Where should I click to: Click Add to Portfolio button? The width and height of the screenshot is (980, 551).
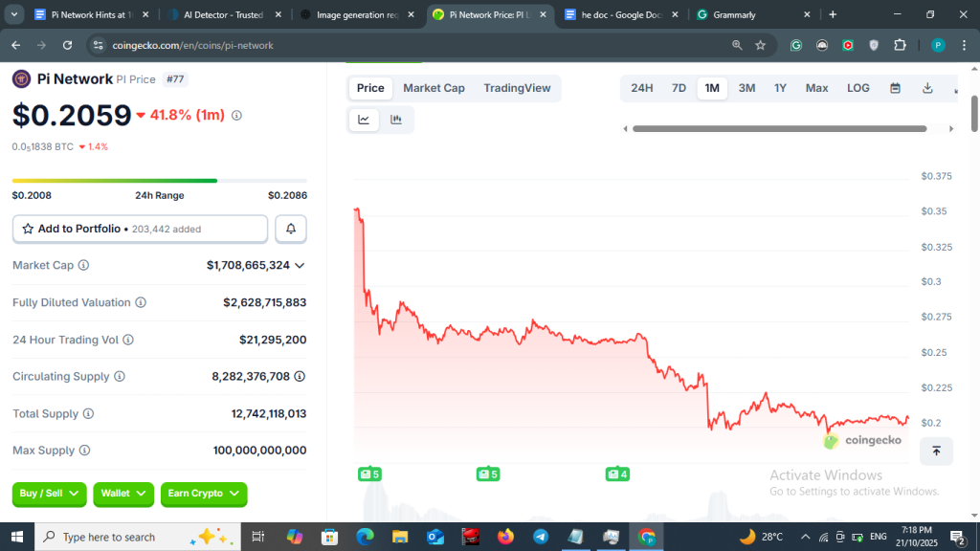140,229
